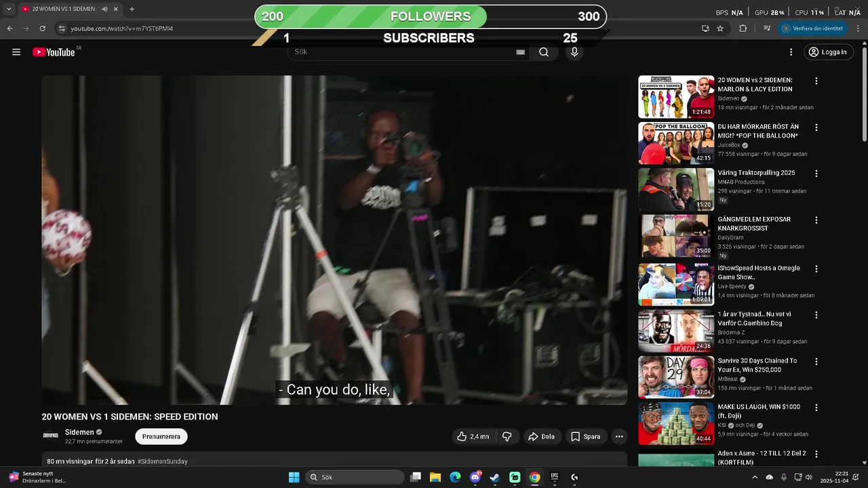Open the on-screen keyboard icon in search box
The height and width of the screenshot is (488, 868).
click(x=521, y=52)
